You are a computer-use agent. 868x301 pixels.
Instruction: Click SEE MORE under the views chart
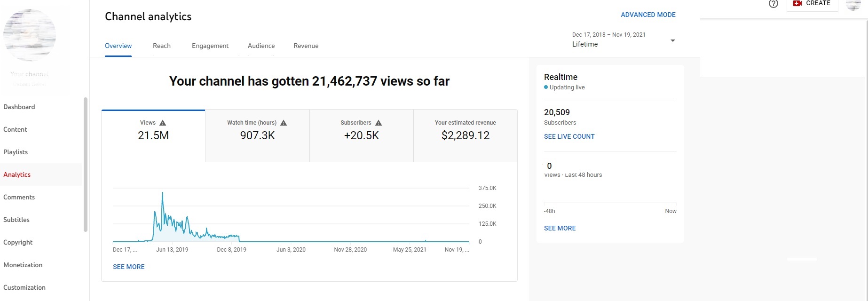129,267
